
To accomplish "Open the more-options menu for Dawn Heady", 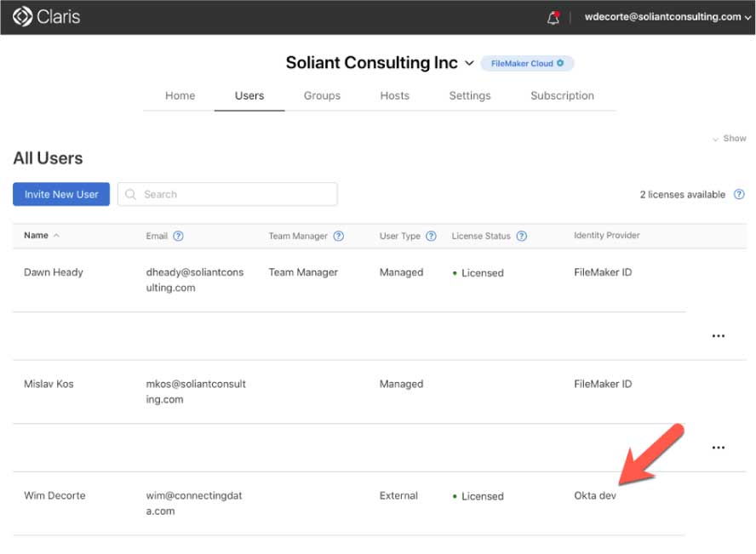I will tap(718, 336).
